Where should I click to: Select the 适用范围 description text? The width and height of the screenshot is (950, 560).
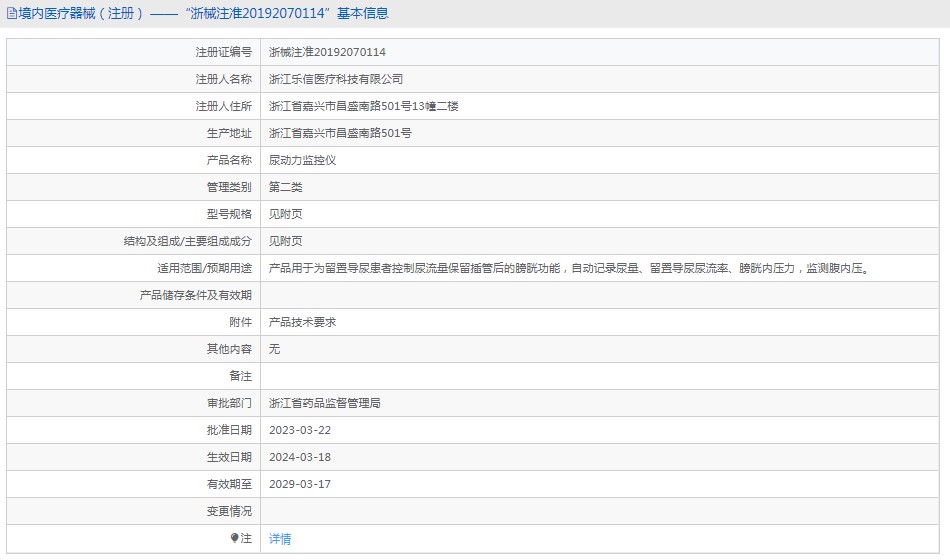pos(570,268)
